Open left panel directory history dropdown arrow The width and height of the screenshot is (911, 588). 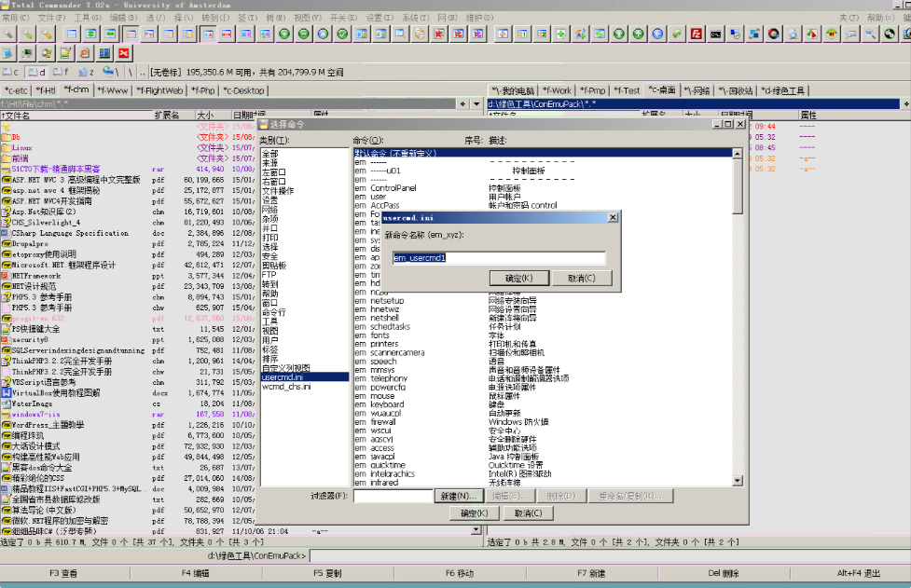pos(476,103)
